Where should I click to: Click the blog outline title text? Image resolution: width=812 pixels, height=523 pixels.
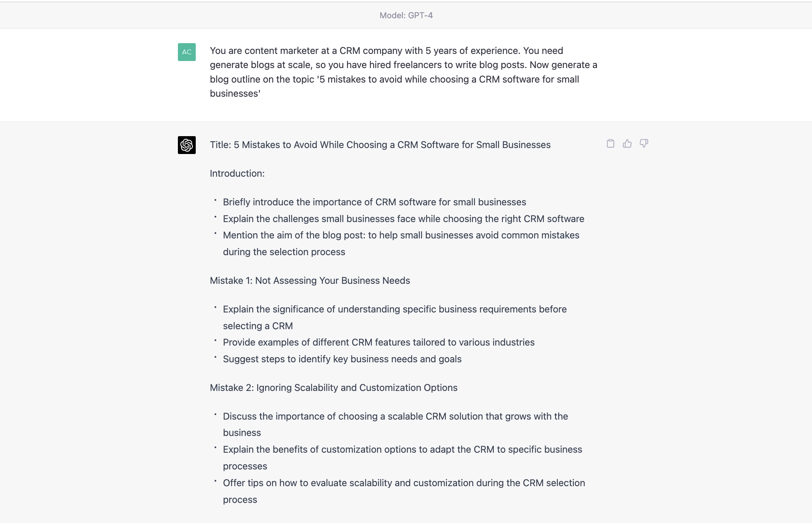(380, 145)
